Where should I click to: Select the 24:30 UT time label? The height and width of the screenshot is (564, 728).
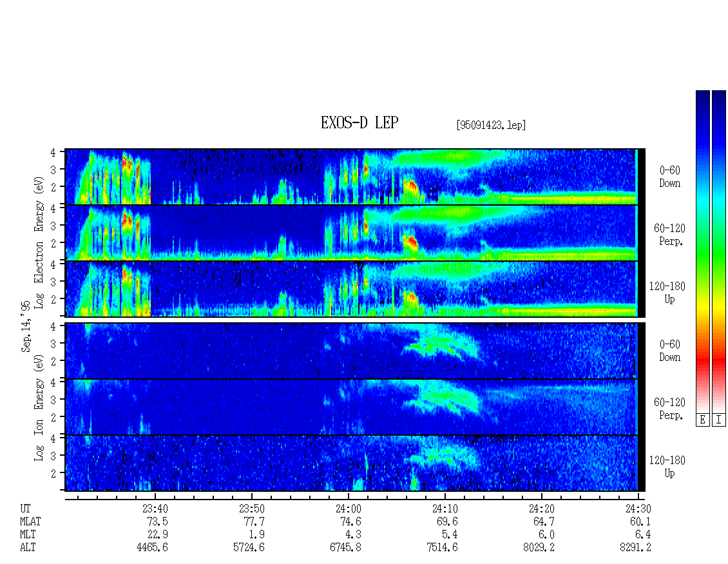point(638,509)
